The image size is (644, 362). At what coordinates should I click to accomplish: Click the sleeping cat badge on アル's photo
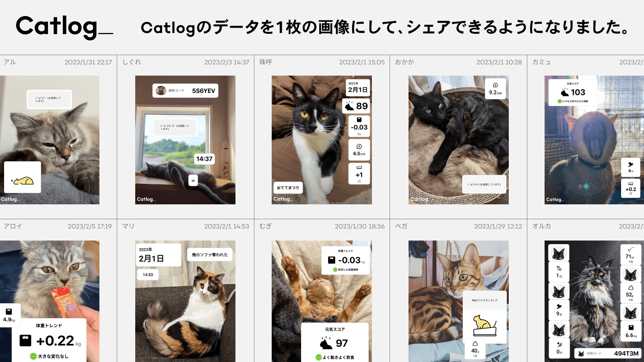22,177
